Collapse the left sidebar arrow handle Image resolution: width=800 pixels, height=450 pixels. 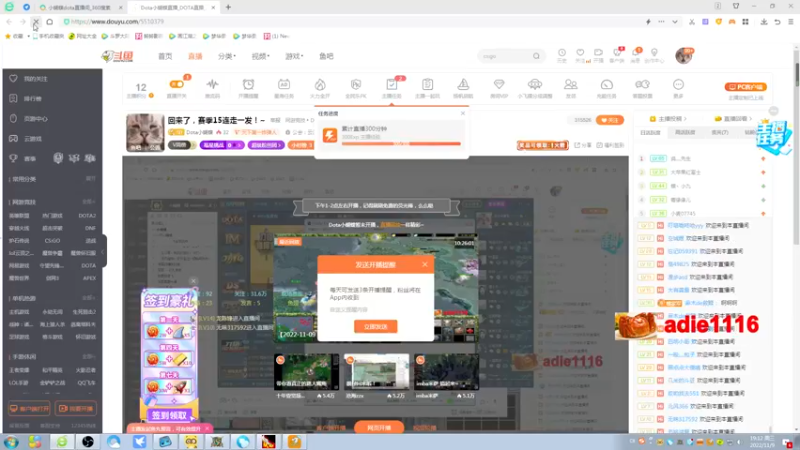tap(104, 252)
